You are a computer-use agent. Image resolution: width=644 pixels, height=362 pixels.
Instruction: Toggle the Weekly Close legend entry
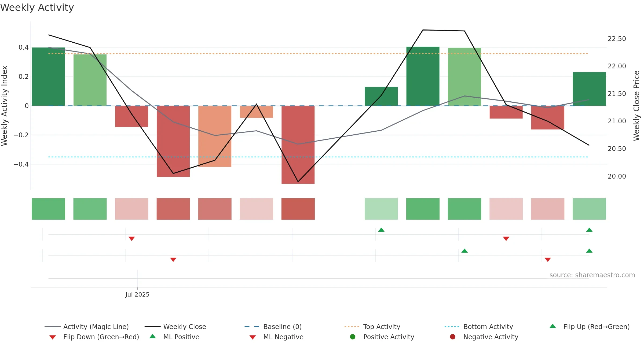pos(175,327)
